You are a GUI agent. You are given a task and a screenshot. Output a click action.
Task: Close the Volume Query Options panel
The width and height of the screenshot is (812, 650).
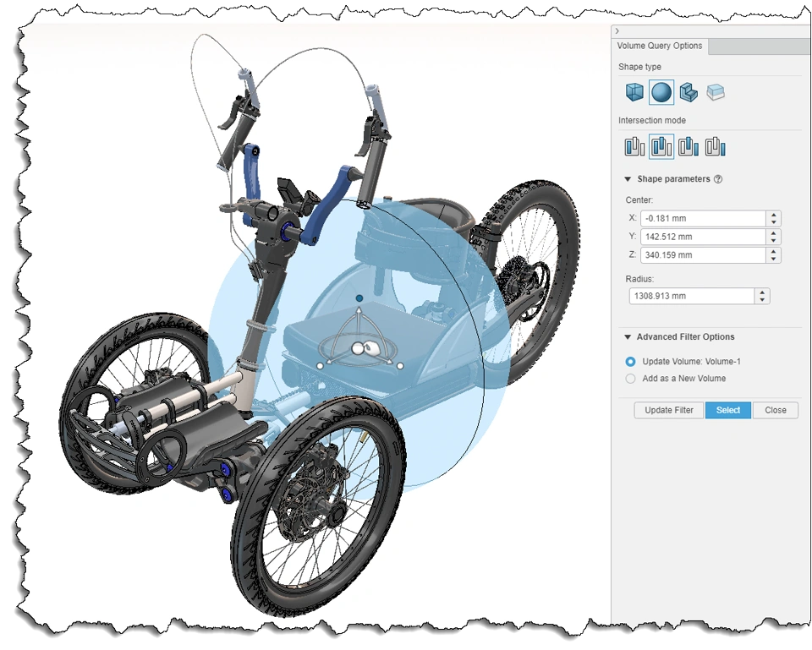coord(776,410)
